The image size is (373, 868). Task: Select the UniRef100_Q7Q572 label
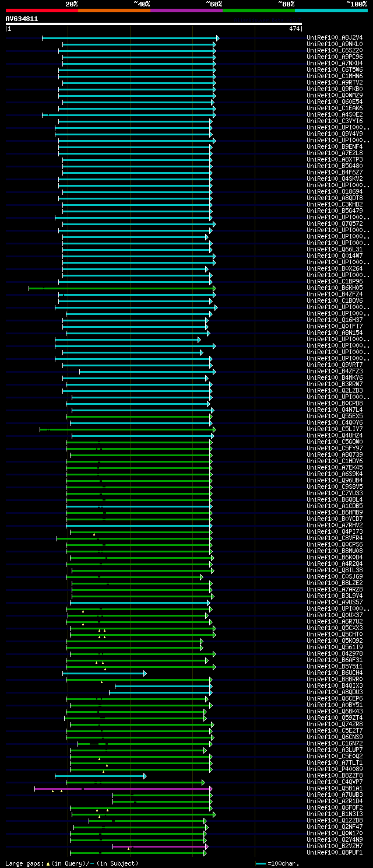pyautogui.click(x=335, y=224)
